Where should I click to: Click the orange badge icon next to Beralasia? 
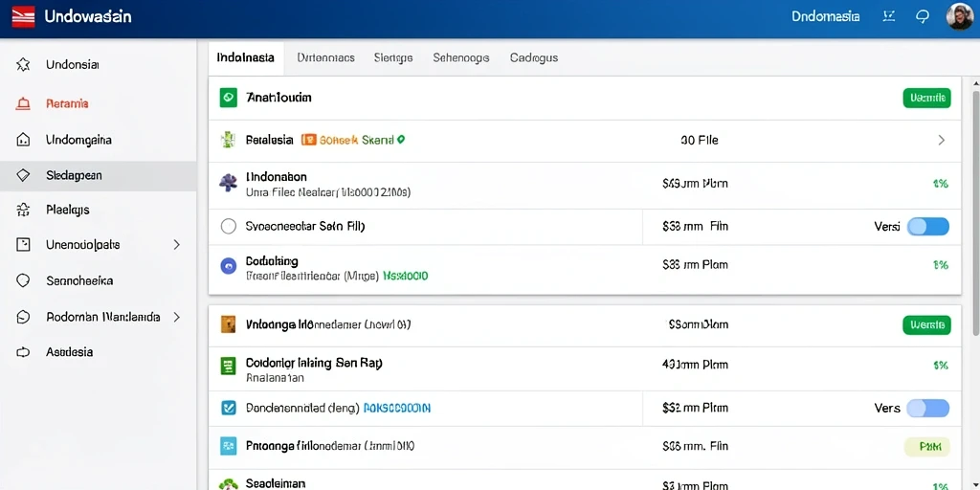point(309,140)
